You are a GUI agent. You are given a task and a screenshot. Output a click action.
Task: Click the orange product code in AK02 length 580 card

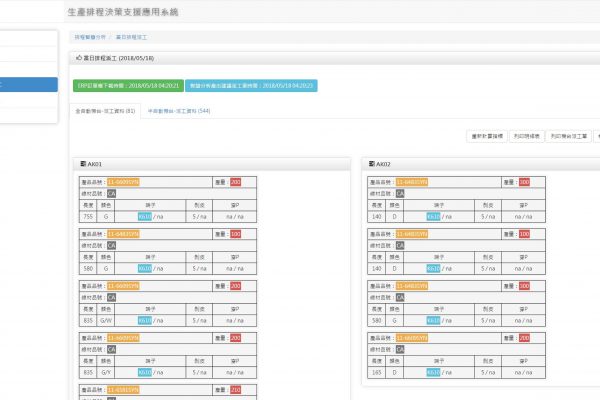coord(412,286)
